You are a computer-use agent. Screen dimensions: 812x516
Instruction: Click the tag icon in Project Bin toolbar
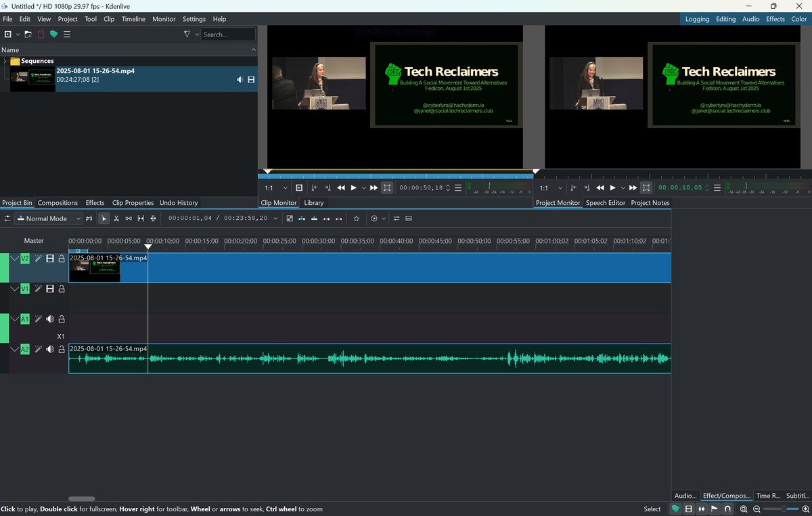[54, 34]
